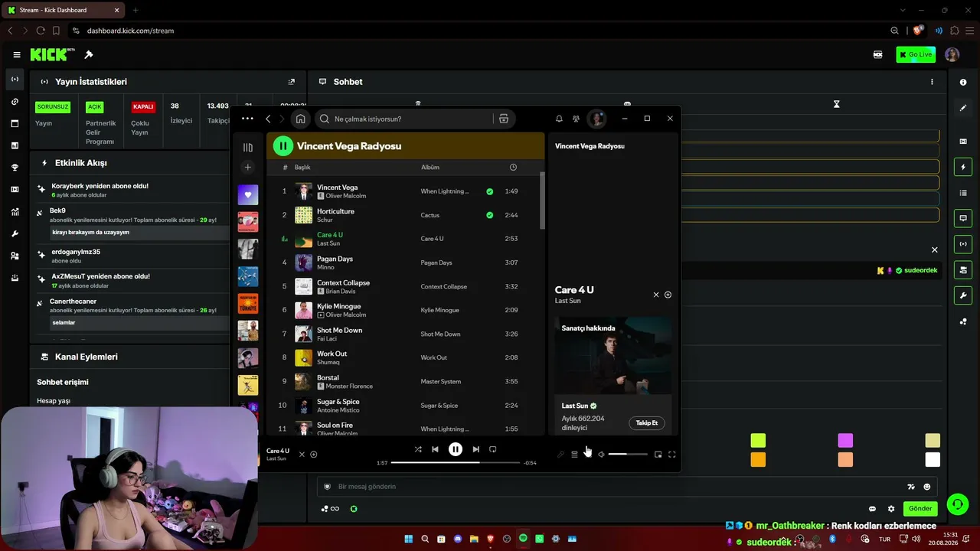Image resolution: width=980 pixels, height=551 pixels.
Task: Open the Spotify miniplayer
Action: point(658,455)
